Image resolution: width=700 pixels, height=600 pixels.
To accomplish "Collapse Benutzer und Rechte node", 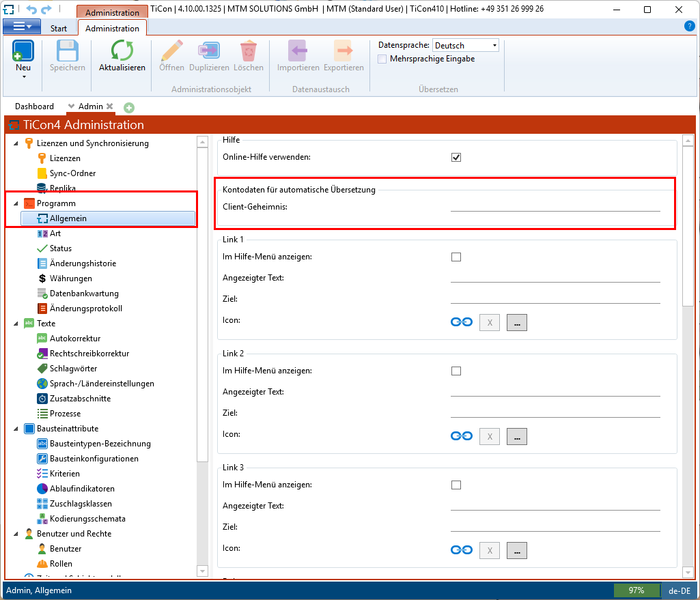I will 16,534.
